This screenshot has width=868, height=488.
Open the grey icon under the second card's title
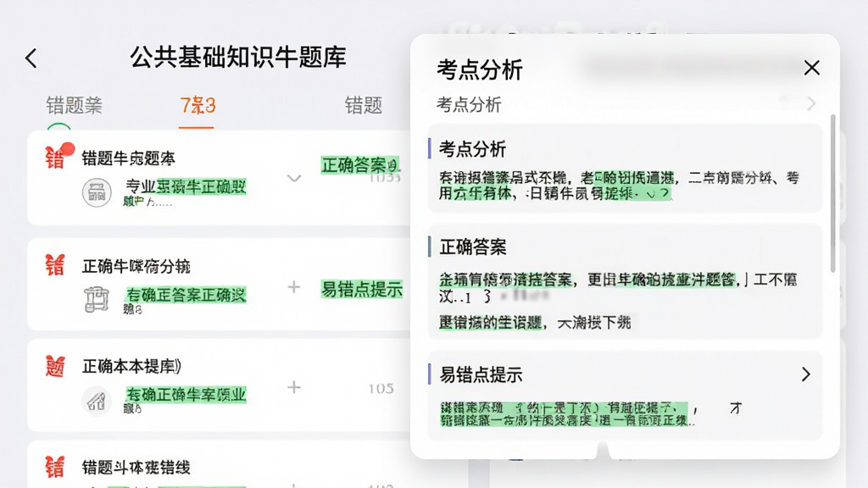tap(97, 300)
